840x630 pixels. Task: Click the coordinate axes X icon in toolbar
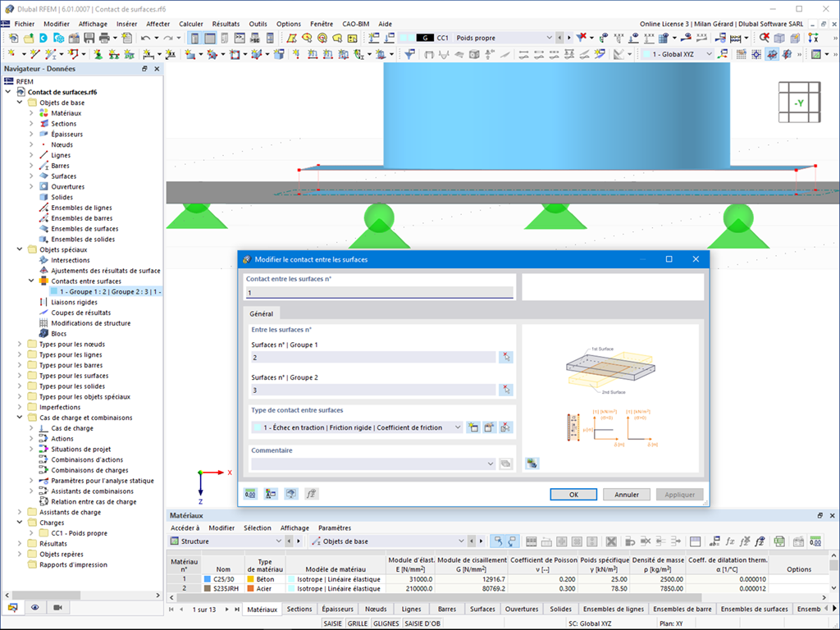[x=813, y=38]
